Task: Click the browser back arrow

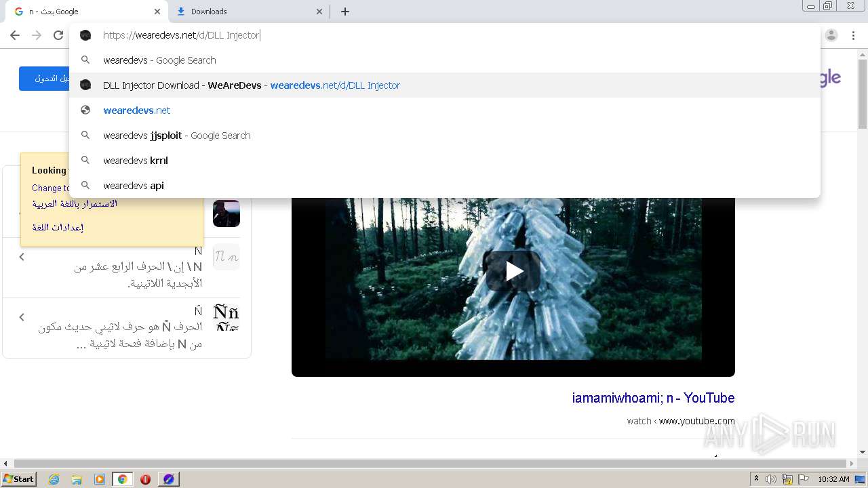Action: [x=15, y=35]
